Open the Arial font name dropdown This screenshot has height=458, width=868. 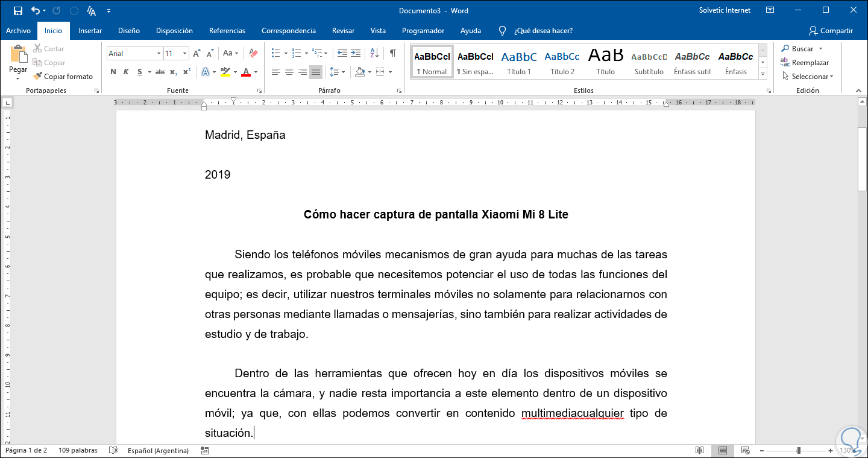pos(159,54)
